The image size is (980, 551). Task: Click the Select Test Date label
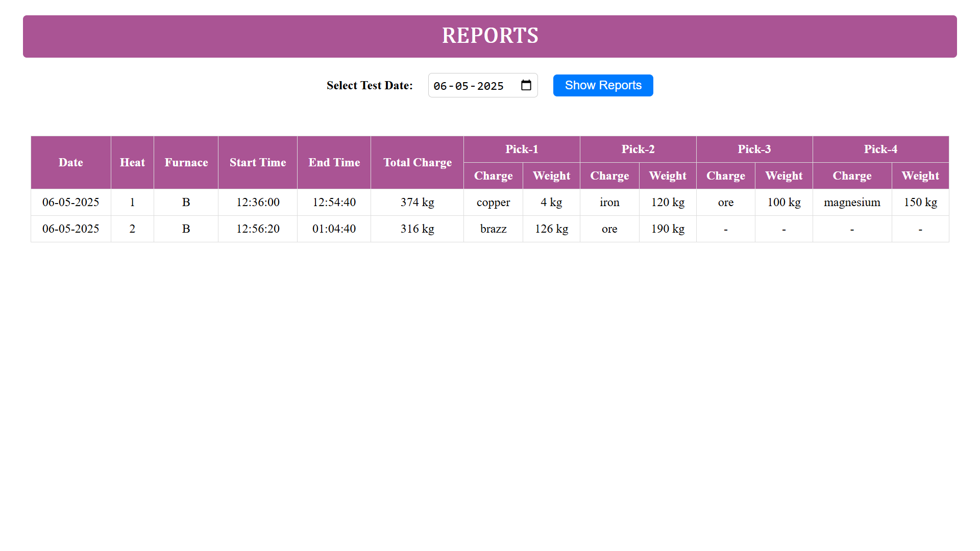coord(370,85)
